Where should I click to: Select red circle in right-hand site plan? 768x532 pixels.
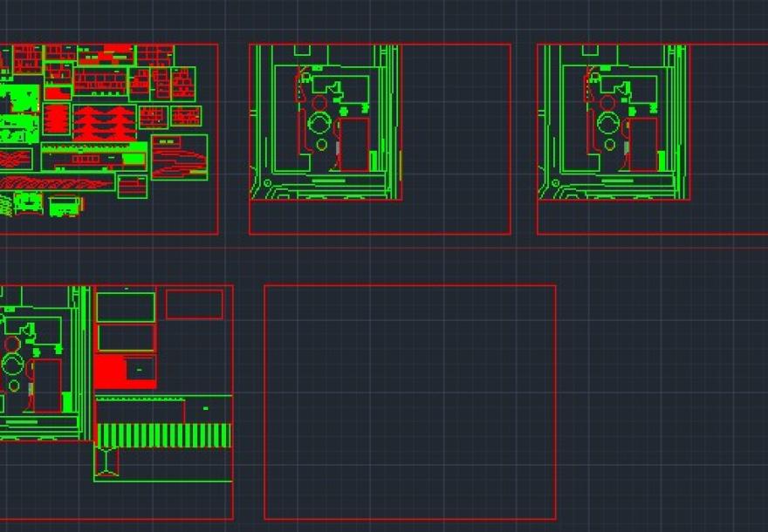607,103
